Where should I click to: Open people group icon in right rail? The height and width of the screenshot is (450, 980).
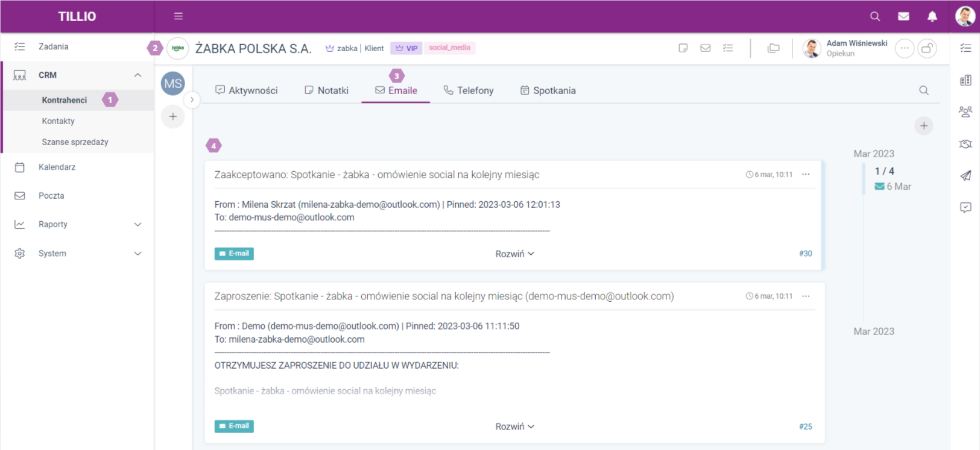coord(966,111)
